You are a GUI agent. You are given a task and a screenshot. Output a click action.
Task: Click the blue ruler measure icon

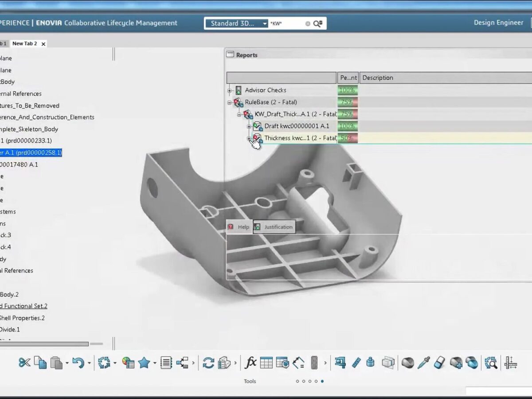tap(356, 363)
